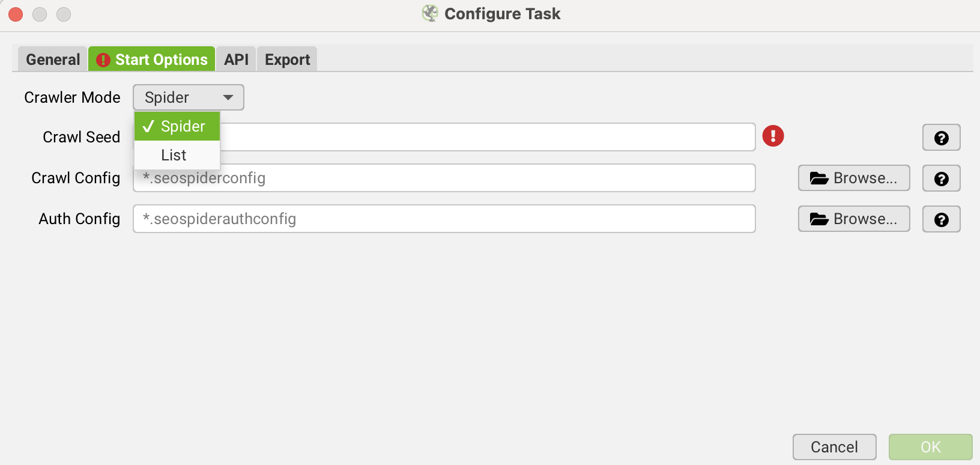Screen dimensions: 980x465
Task: Switch to the General tab
Action: [53, 59]
